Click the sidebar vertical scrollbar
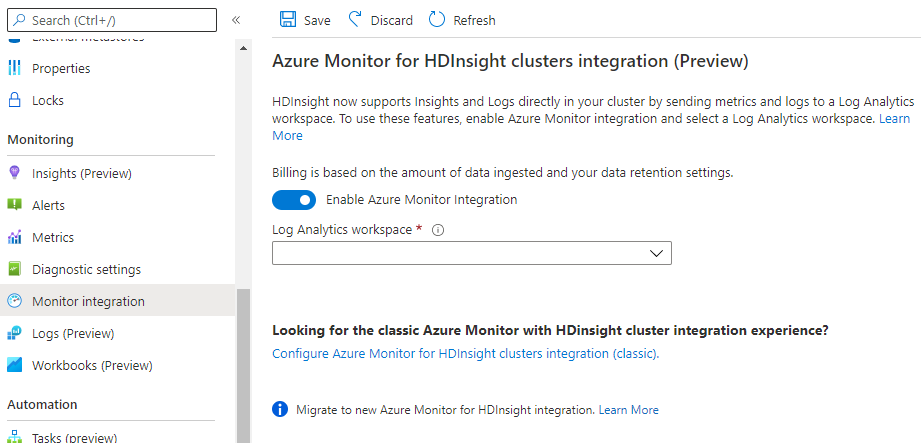The height and width of the screenshot is (443, 921). click(x=243, y=360)
